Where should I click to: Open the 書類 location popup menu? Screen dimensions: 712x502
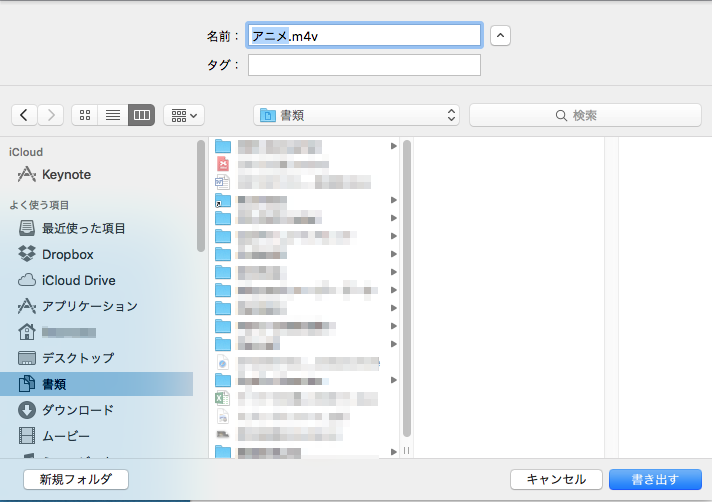coord(357,115)
